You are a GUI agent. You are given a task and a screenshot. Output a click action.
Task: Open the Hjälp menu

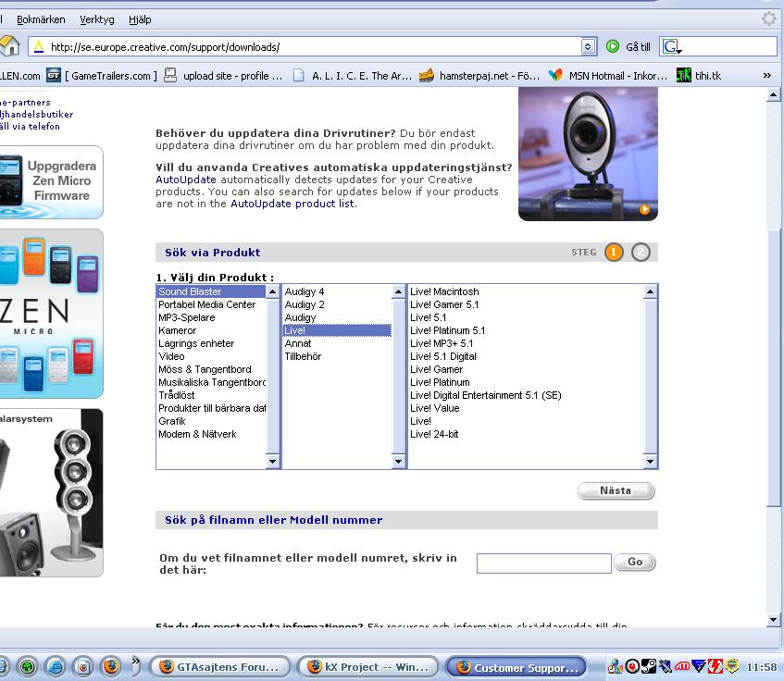[x=140, y=19]
